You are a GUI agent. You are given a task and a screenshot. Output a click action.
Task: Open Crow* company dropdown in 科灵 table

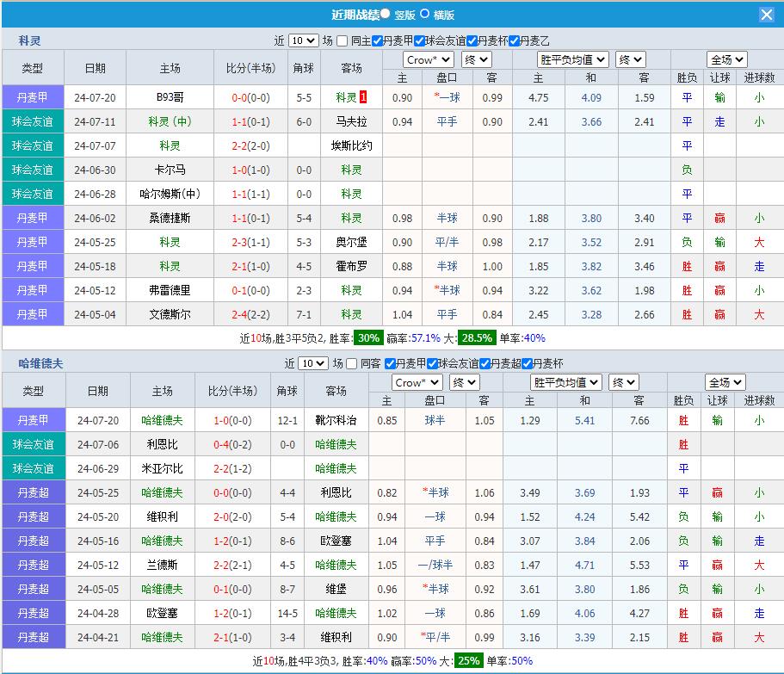coord(429,59)
